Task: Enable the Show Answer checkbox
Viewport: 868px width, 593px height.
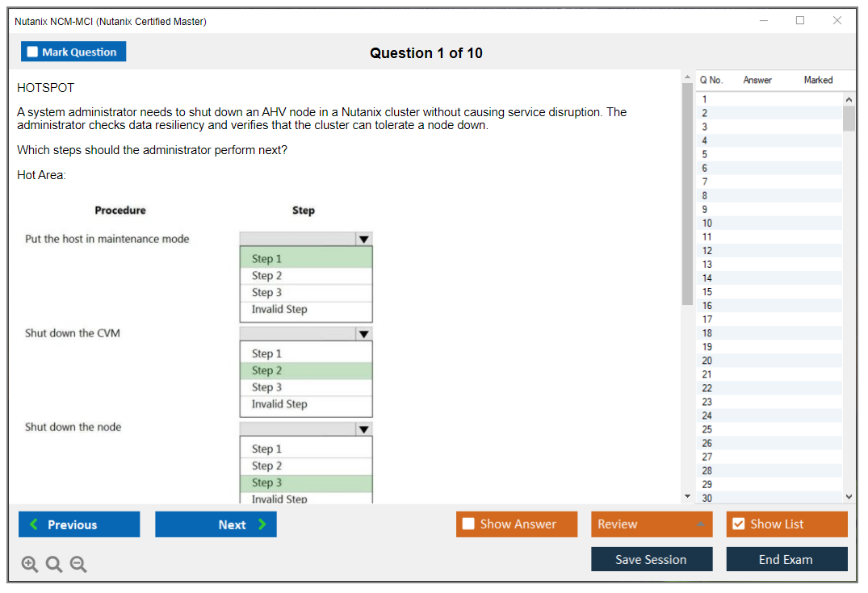Action: (x=469, y=524)
